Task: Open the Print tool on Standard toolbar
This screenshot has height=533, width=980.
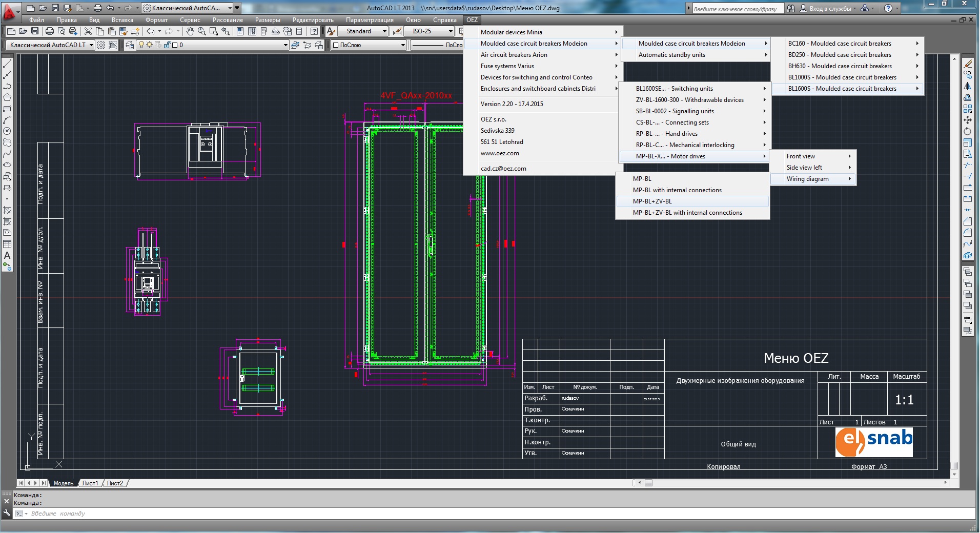Action: coord(50,32)
